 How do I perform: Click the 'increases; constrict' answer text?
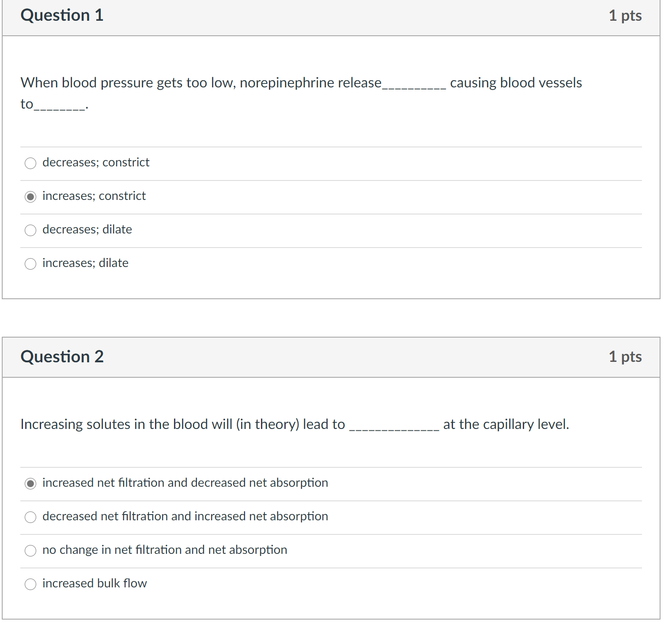point(94,196)
